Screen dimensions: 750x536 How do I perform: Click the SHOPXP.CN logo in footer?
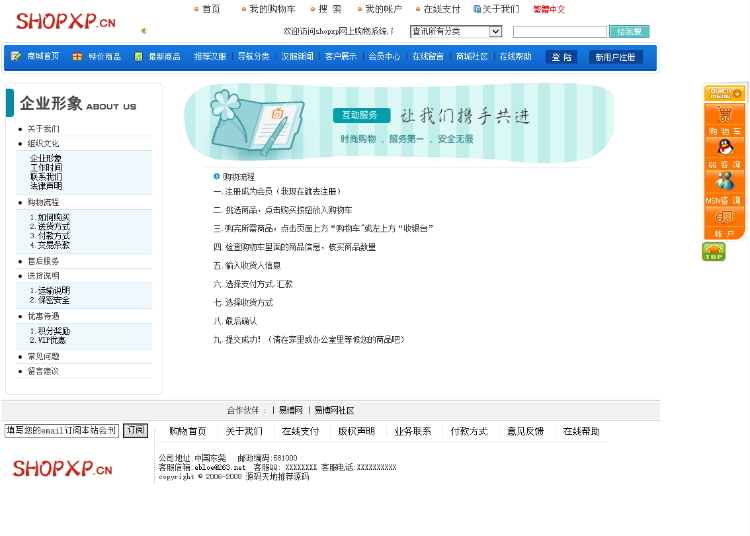(x=62, y=469)
